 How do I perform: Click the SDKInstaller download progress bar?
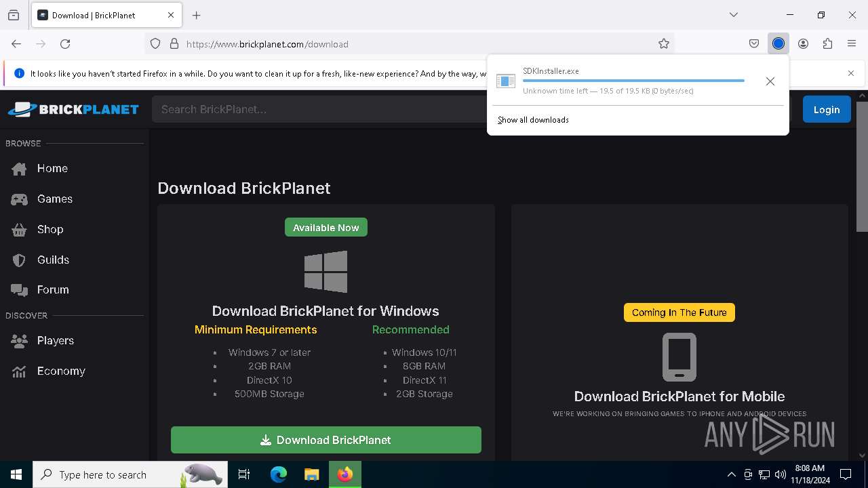coord(633,81)
